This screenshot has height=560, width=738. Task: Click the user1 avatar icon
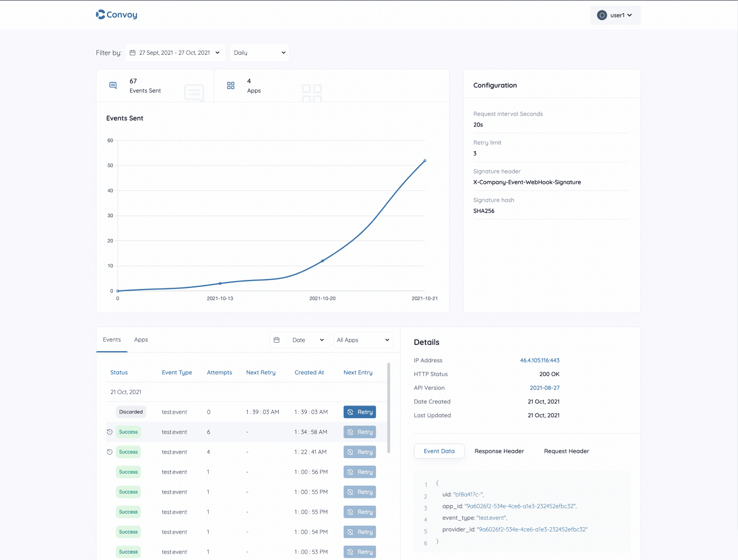coord(601,15)
